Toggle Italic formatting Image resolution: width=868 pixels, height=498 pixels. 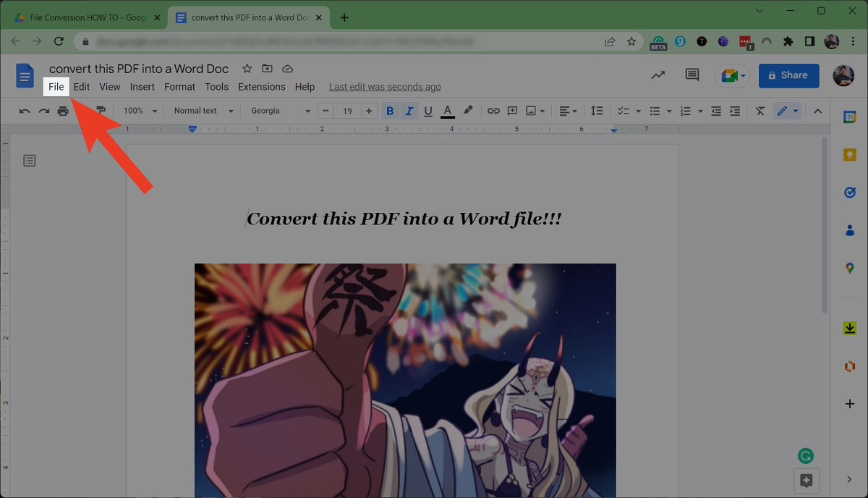click(x=409, y=111)
